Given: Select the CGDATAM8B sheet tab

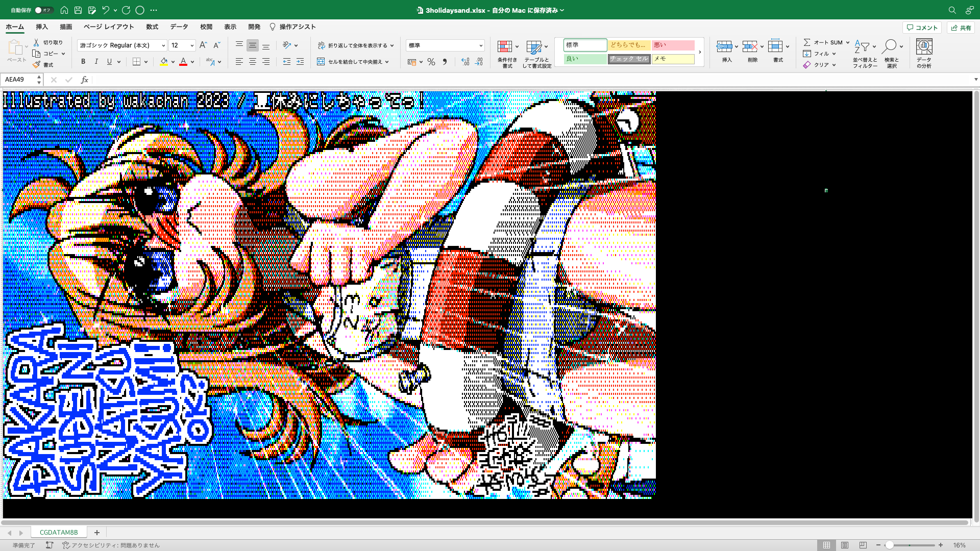Looking at the screenshot, I should pyautogui.click(x=59, y=532).
